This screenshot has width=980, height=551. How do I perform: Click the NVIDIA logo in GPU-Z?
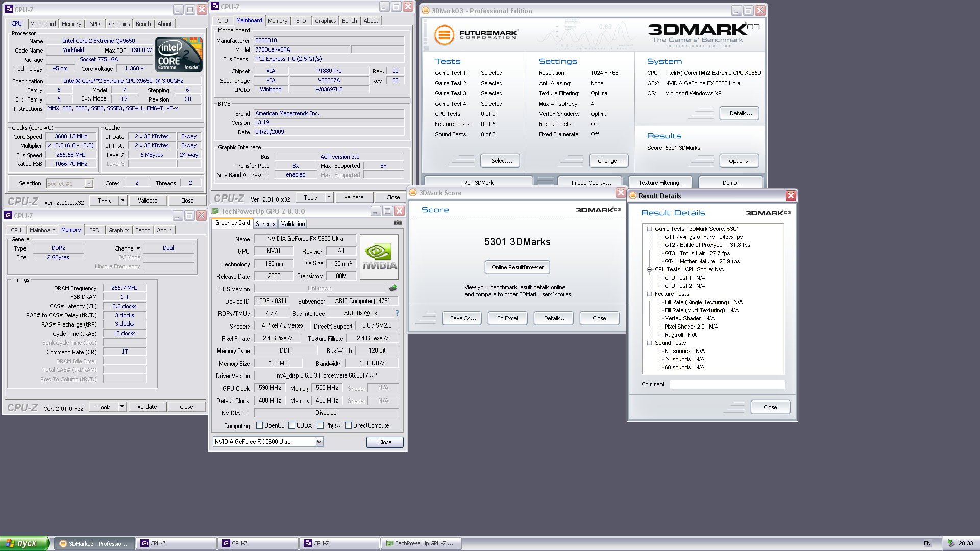(x=379, y=257)
